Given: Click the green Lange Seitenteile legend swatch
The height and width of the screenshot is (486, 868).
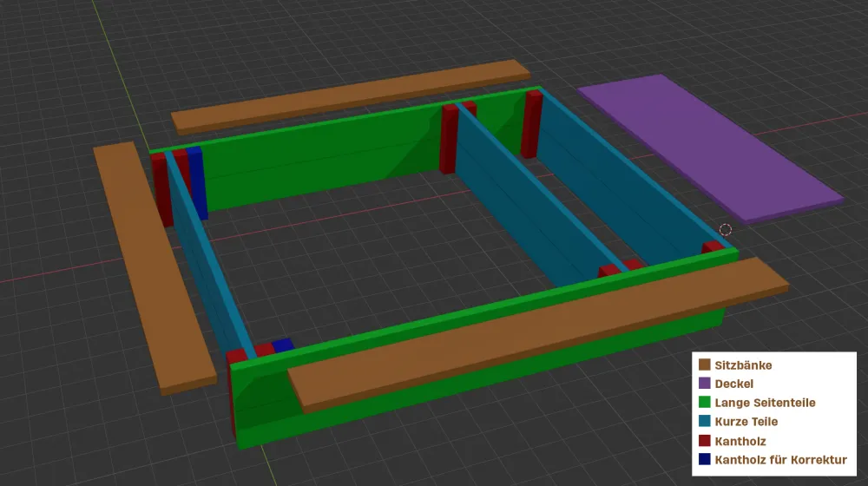Looking at the screenshot, I should click(x=704, y=403).
